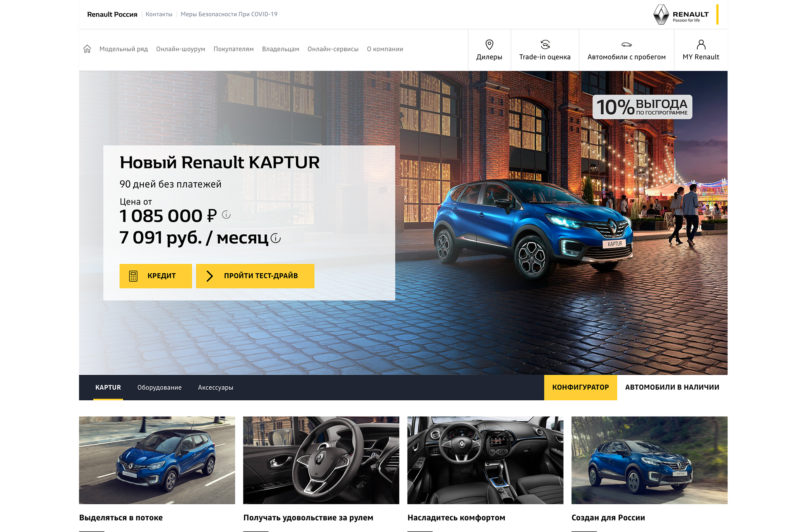Open the Trade-in оценка icon

tap(545, 44)
